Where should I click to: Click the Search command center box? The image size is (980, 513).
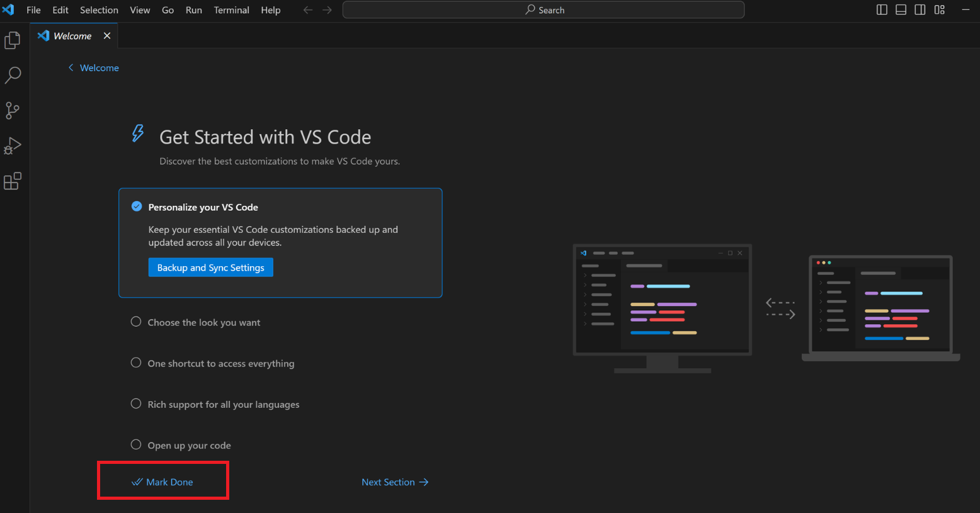[x=544, y=10]
